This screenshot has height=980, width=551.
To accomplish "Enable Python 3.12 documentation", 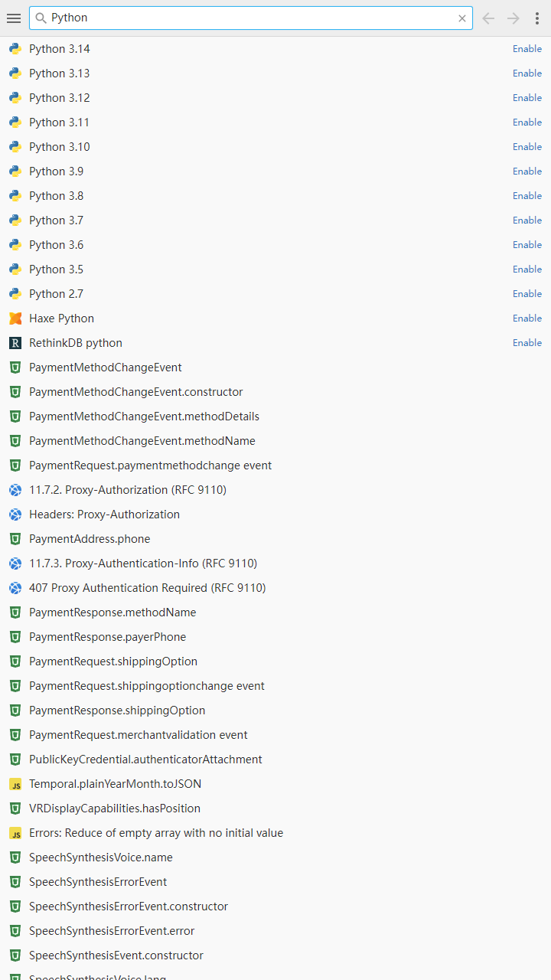I will coord(527,98).
